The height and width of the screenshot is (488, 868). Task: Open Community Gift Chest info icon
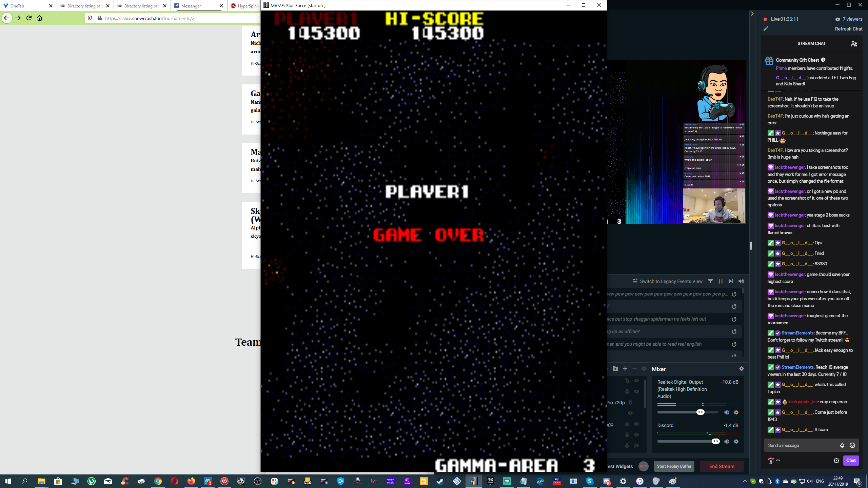pos(823,60)
